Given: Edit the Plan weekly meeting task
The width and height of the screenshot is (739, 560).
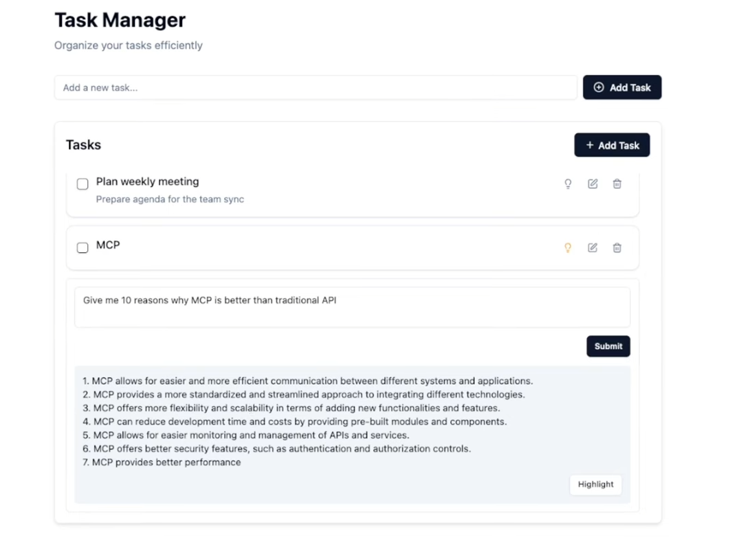Looking at the screenshot, I should click(593, 183).
